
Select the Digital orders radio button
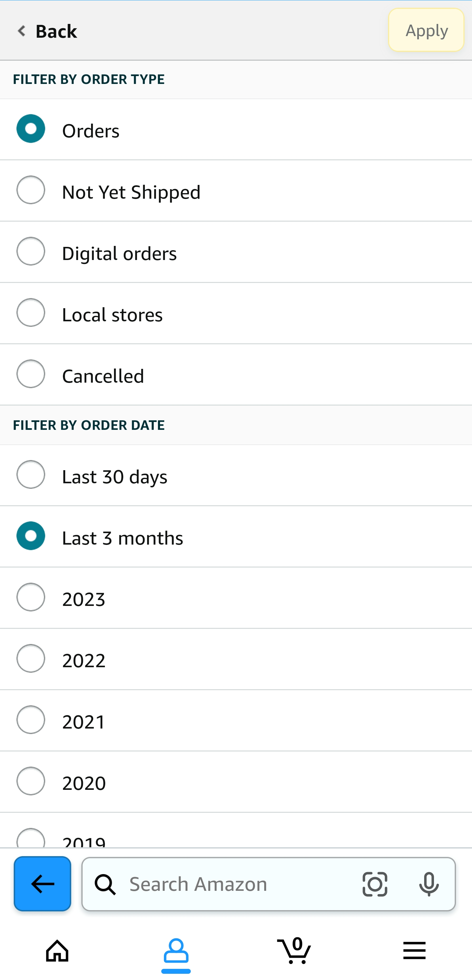[31, 251]
